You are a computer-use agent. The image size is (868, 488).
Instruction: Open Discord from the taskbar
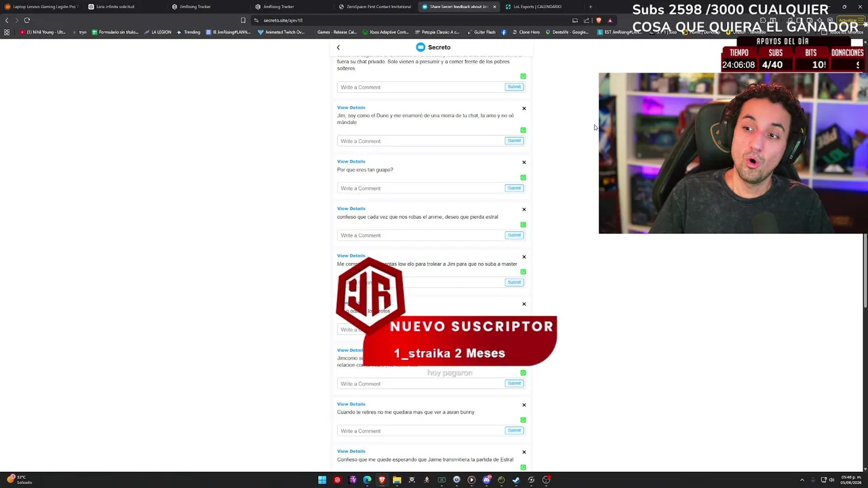pyautogui.click(x=486, y=480)
